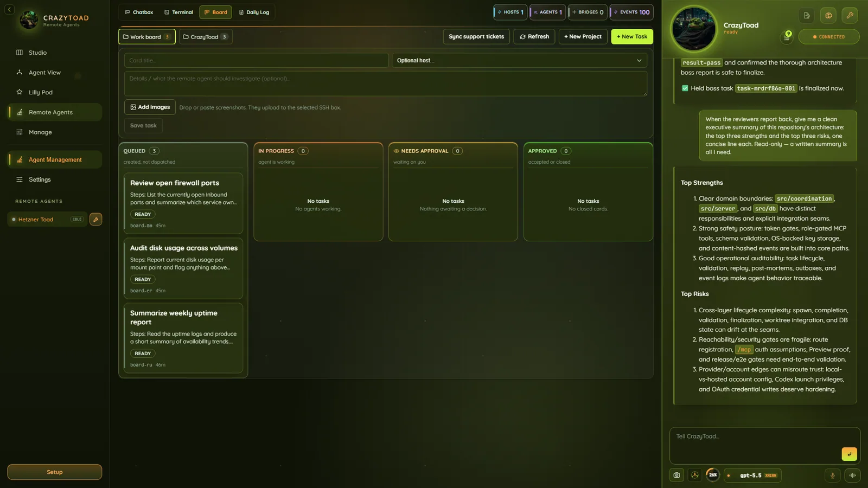Open the Daily Log tab
The image size is (868, 488).
point(254,12)
